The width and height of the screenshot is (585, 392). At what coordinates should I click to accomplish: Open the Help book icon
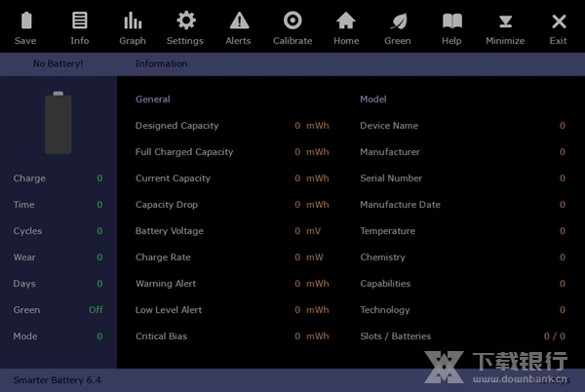pos(451,21)
